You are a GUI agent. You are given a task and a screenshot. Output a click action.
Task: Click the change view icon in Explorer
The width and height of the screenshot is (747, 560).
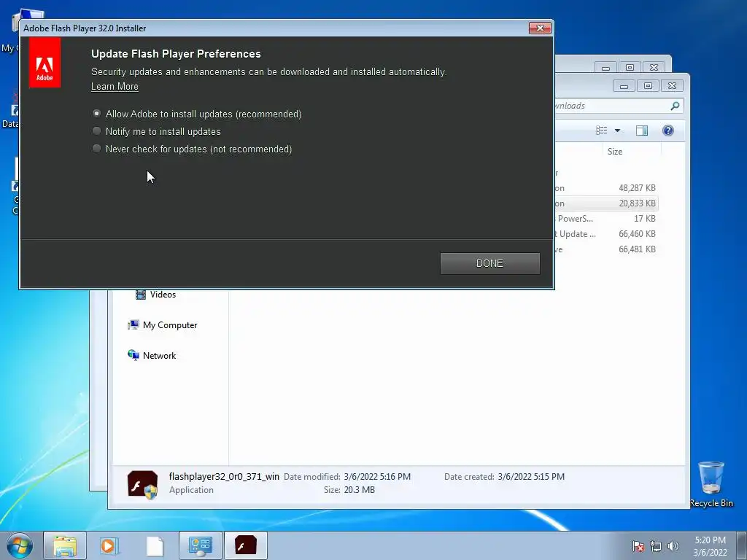coord(602,131)
